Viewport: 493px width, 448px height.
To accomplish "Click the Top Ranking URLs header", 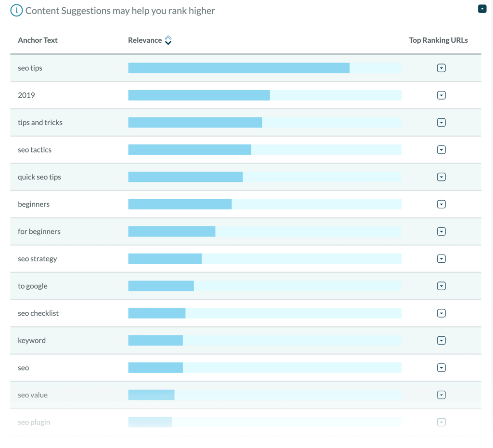I will click(x=438, y=40).
